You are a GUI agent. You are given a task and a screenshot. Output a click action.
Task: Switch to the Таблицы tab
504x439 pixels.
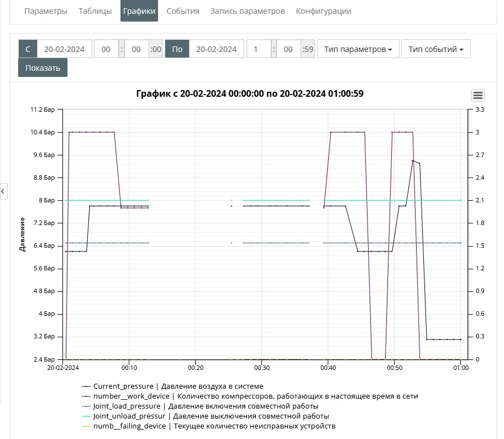point(95,11)
